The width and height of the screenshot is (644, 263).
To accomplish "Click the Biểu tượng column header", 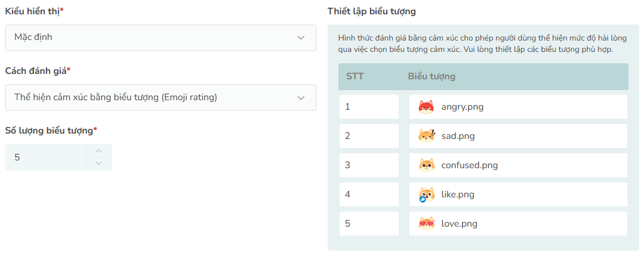I will coord(432,76).
